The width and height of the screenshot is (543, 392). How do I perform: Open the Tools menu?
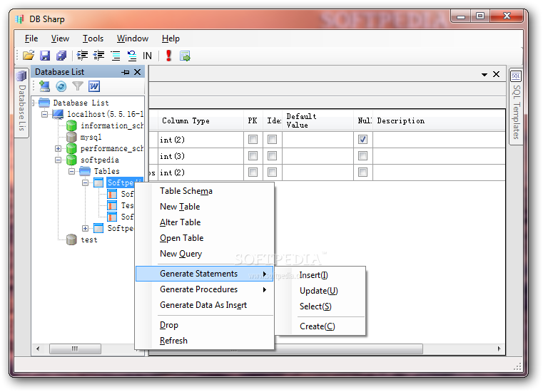pos(93,38)
